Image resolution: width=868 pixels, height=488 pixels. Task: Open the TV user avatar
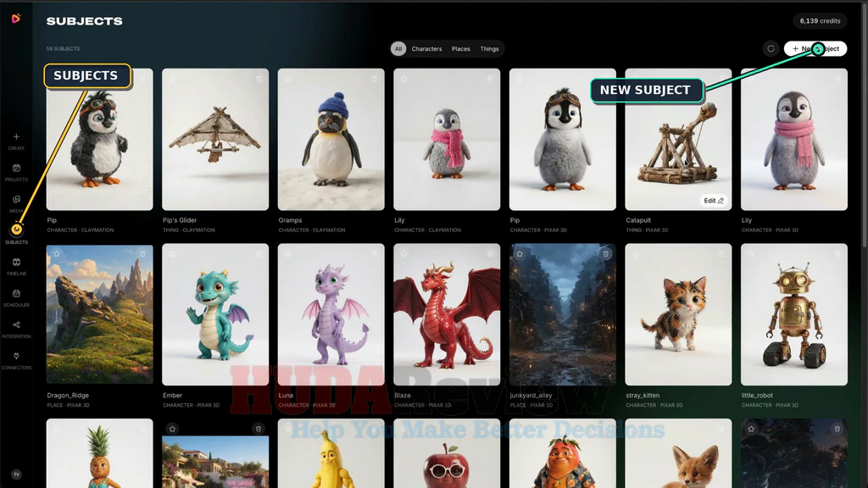(x=16, y=474)
